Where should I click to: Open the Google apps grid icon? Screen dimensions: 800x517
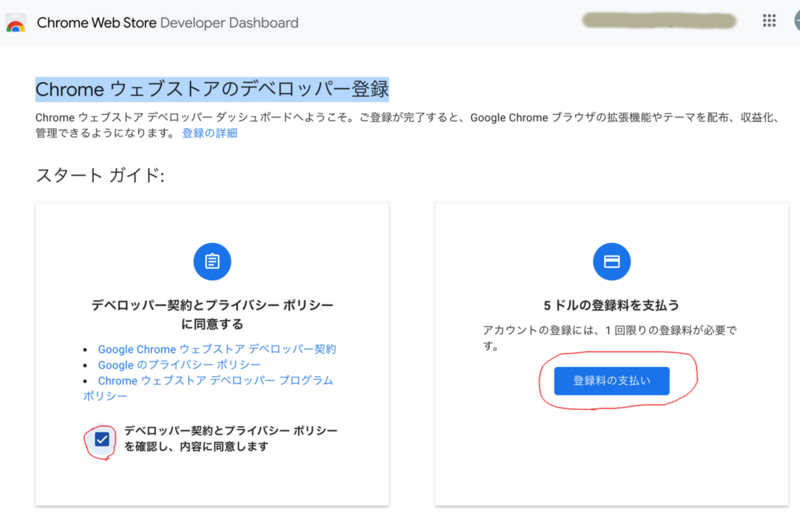[x=769, y=21]
